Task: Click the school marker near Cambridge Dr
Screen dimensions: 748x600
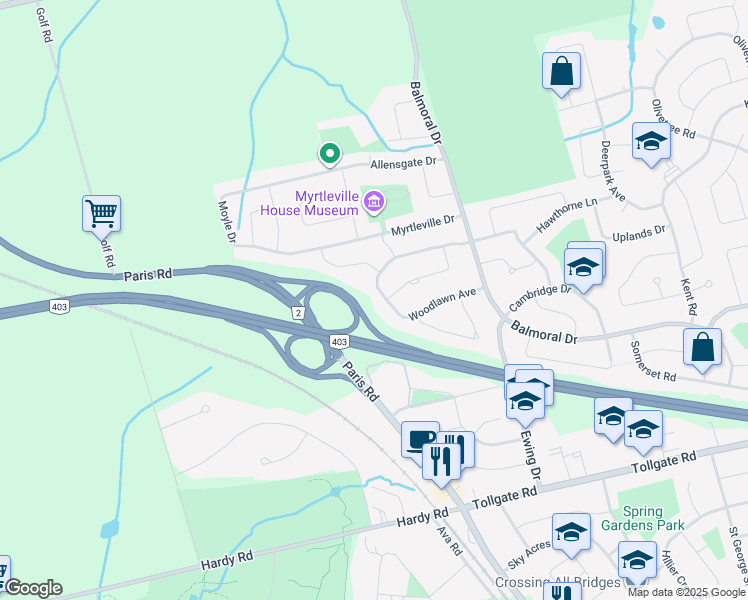Action: click(583, 268)
